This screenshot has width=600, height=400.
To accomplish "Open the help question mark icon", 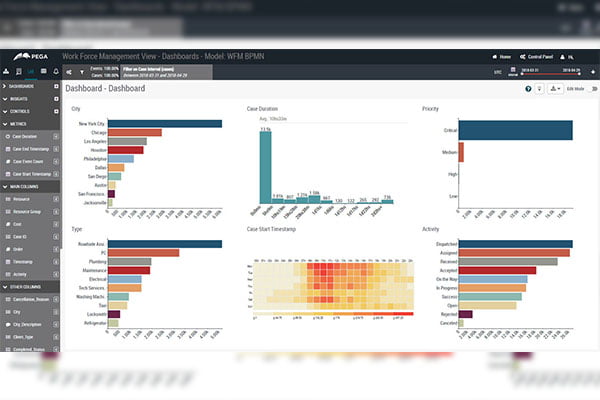I will tap(528, 89).
